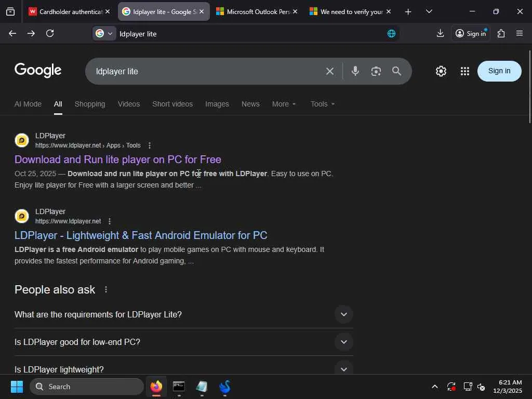Open the Google apps grid
This screenshot has width=532, height=399.
[465, 71]
